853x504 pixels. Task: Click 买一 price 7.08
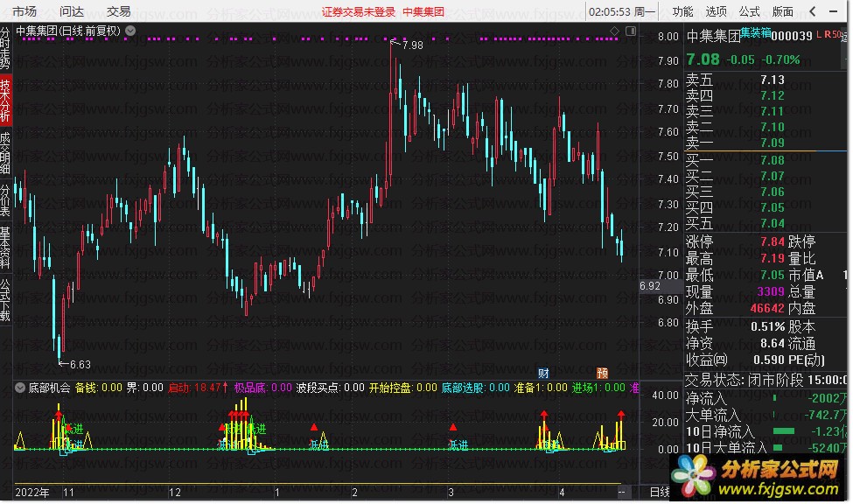pyautogui.click(x=772, y=160)
